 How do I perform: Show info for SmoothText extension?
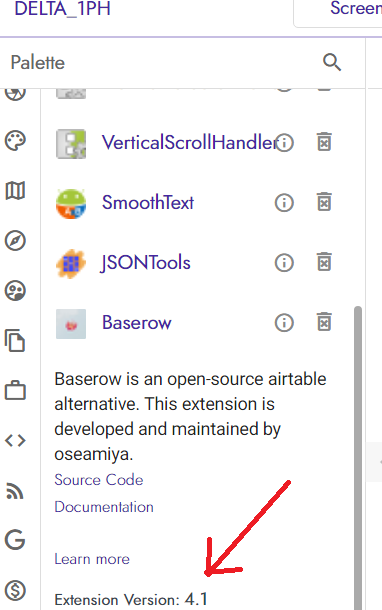click(x=284, y=203)
